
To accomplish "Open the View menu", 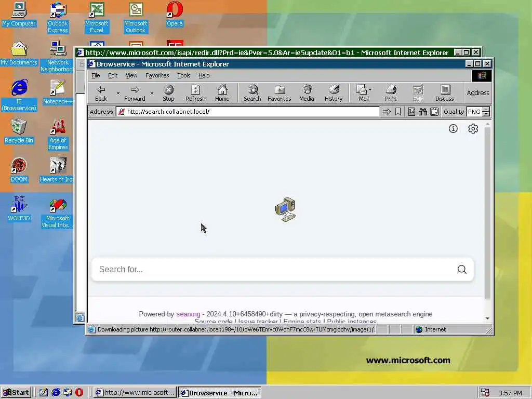I will tap(131, 75).
